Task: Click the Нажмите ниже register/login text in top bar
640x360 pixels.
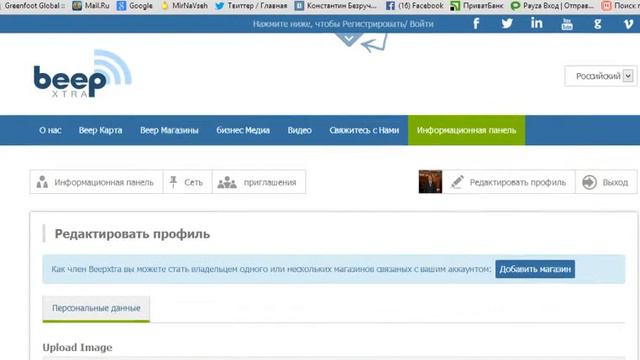Action: 343,24
